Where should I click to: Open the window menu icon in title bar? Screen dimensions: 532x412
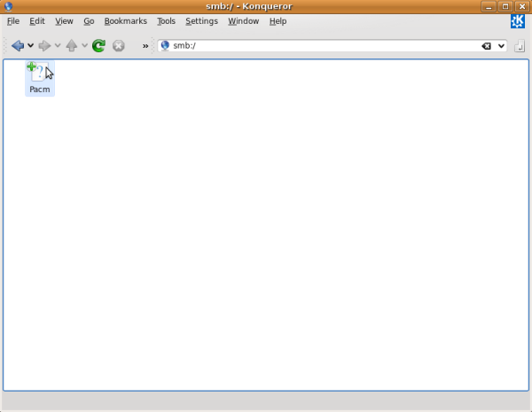tap(8, 6)
